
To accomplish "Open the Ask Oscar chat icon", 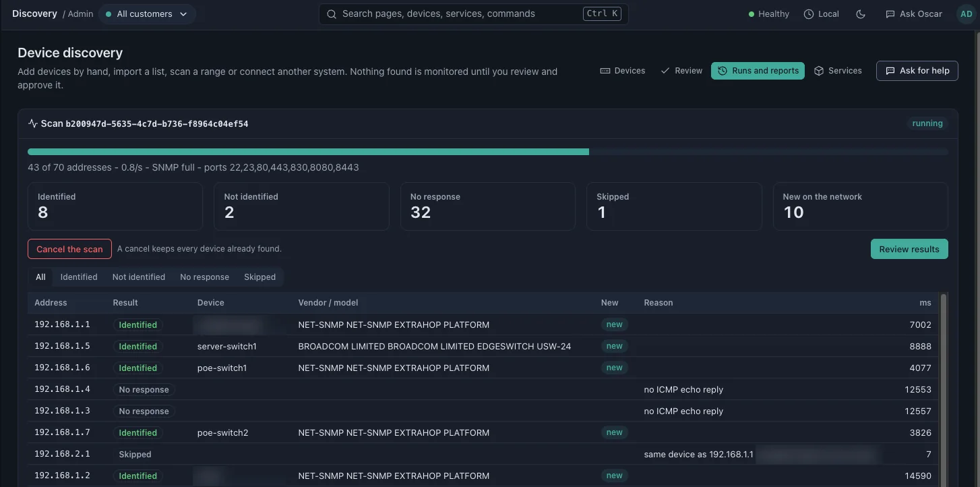I will click(890, 13).
